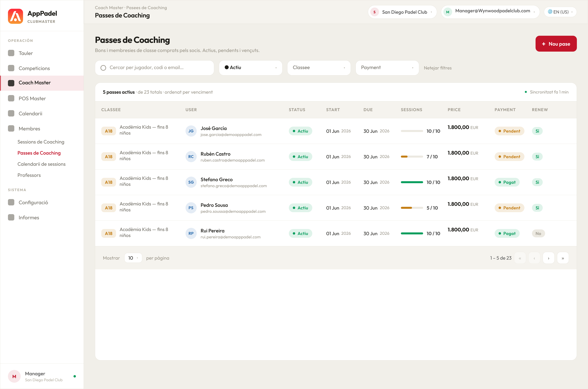This screenshot has height=389, width=588.
Task: Open Informes sidebar icon
Action: 11,218
